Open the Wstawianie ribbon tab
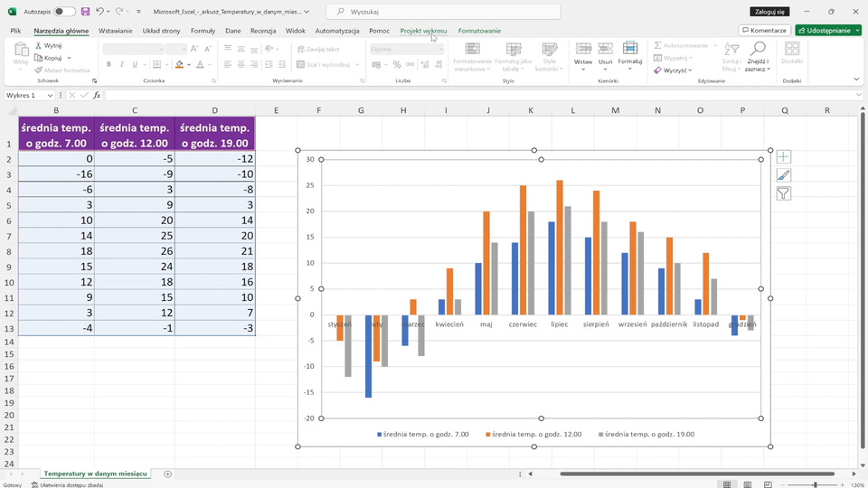This screenshot has width=868, height=488. (x=115, y=31)
